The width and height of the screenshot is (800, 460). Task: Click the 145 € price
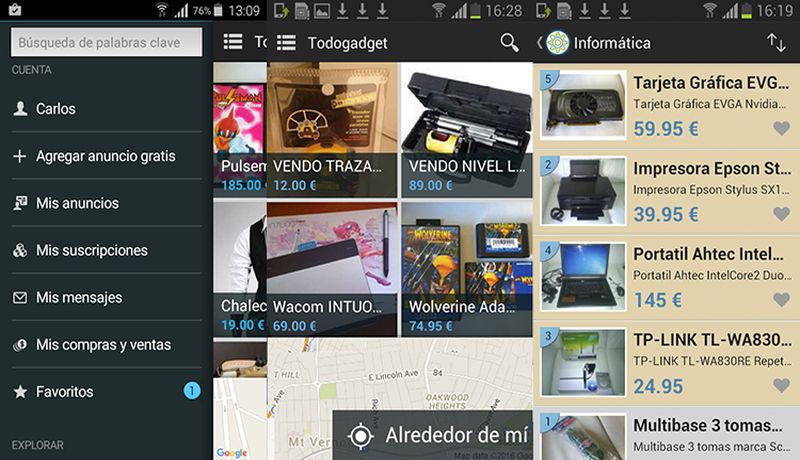658,300
